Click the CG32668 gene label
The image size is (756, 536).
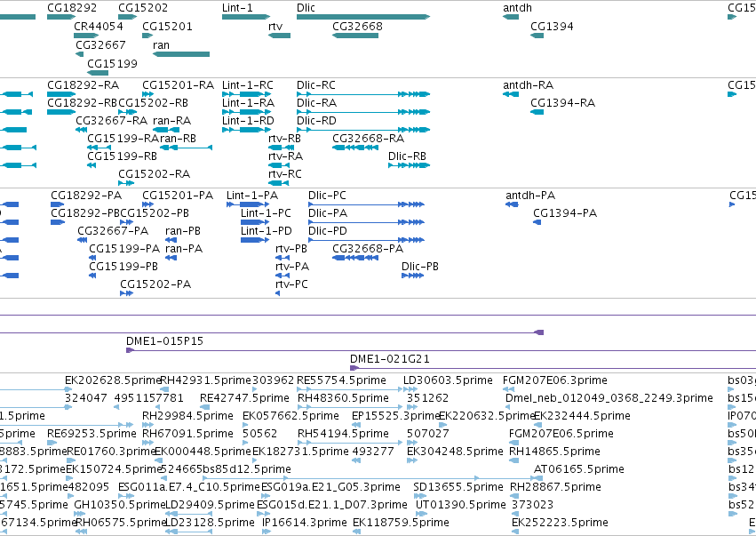pos(357,26)
